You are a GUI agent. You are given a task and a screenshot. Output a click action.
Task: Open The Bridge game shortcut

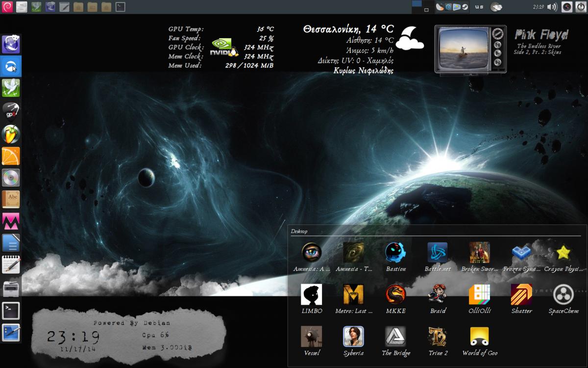click(x=395, y=341)
